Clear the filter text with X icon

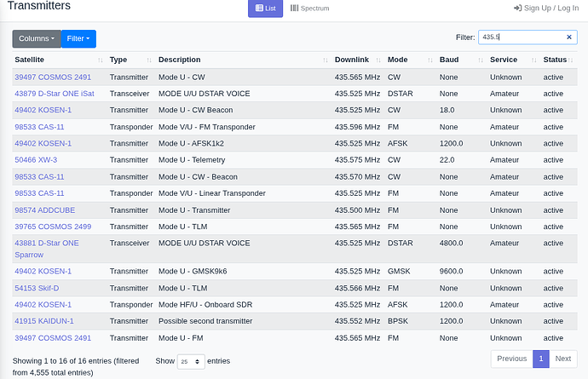tap(569, 37)
